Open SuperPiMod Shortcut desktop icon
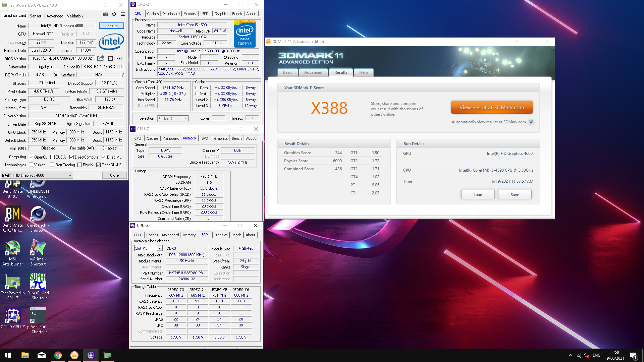644x362 pixels. (38, 287)
